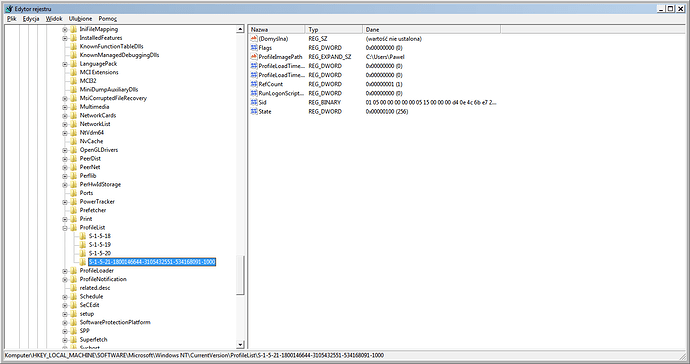Select the SPP tree key
This screenshot has width=690, height=364.
click(84, 331)
